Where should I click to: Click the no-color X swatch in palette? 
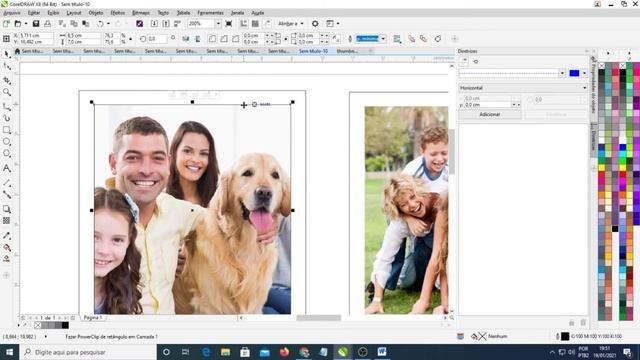(x=38, y=325)
